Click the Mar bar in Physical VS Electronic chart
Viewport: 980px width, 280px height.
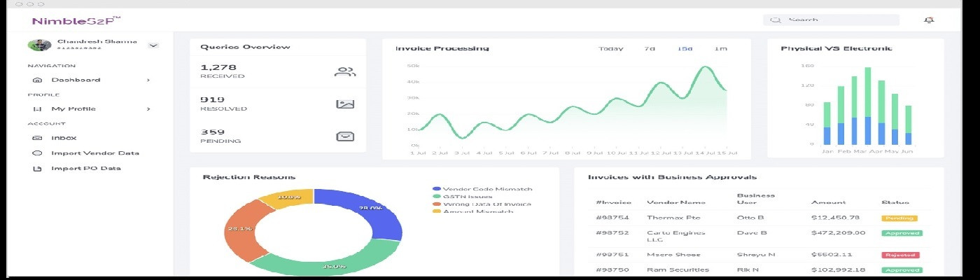(854, 110)
